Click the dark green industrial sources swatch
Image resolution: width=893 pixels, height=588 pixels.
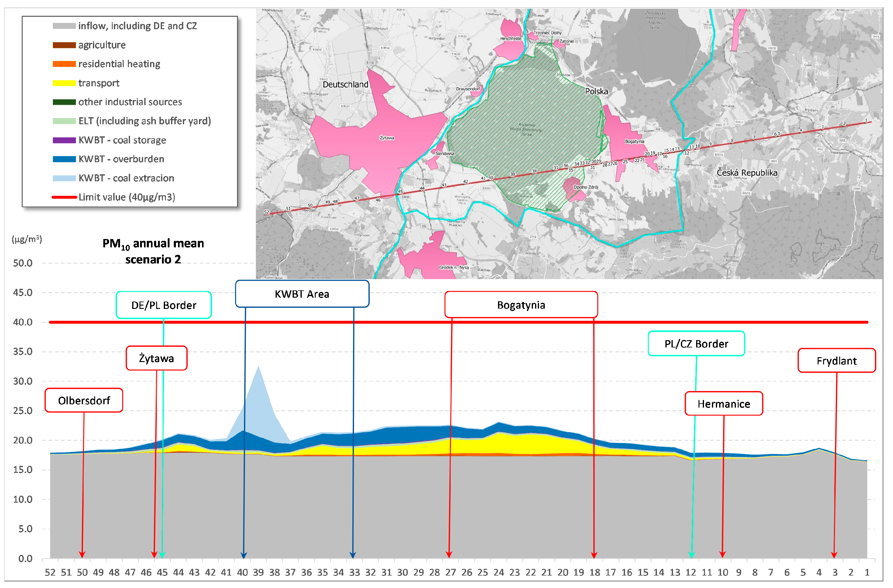64,102
